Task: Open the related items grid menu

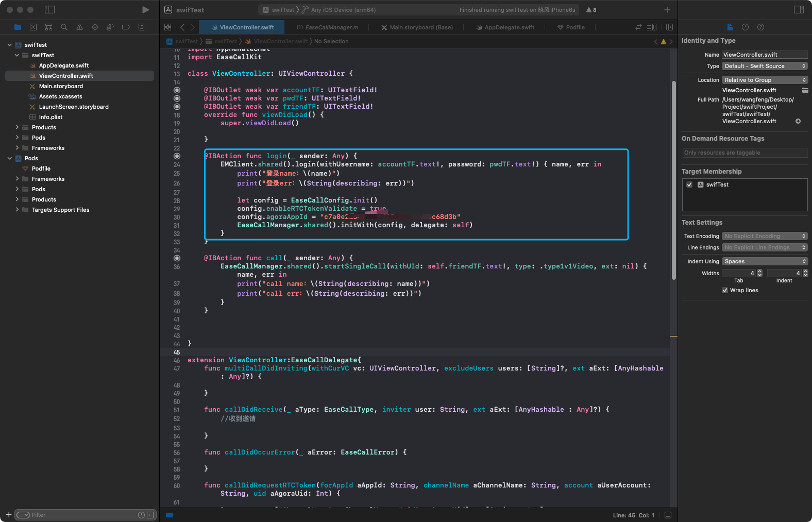Action: [167, 27]
